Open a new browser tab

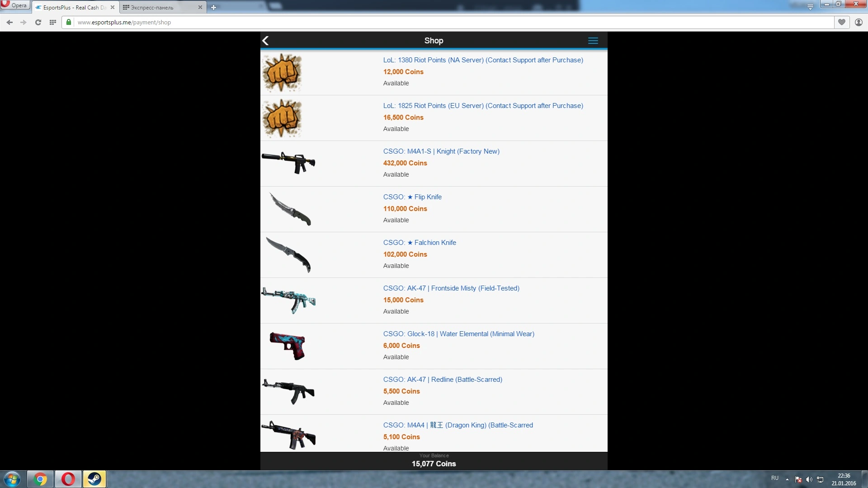213,7
